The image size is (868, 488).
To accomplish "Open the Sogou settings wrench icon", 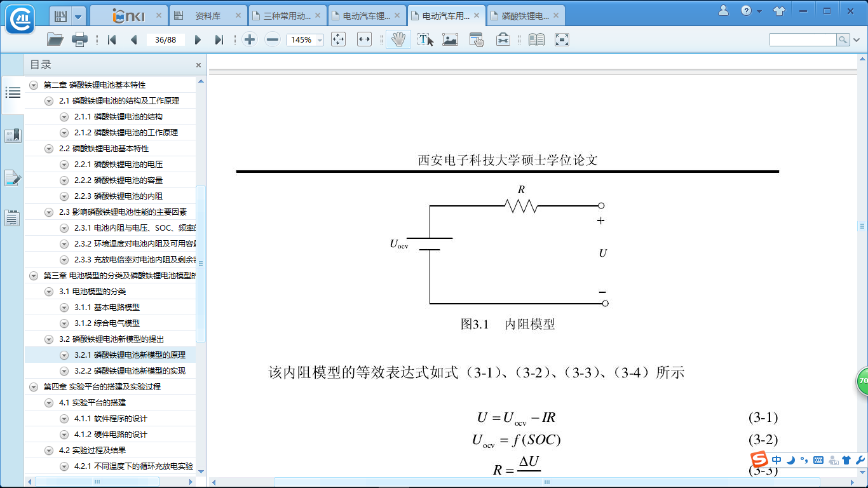I will click(x=860, y=460).
